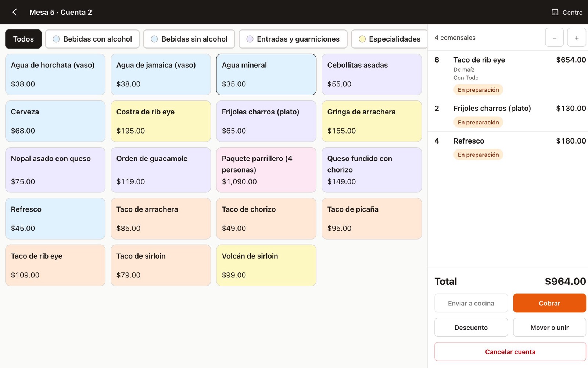Screen dimensions: 588x368
Task: Select the Todos category tab
Action: point(23,39)
